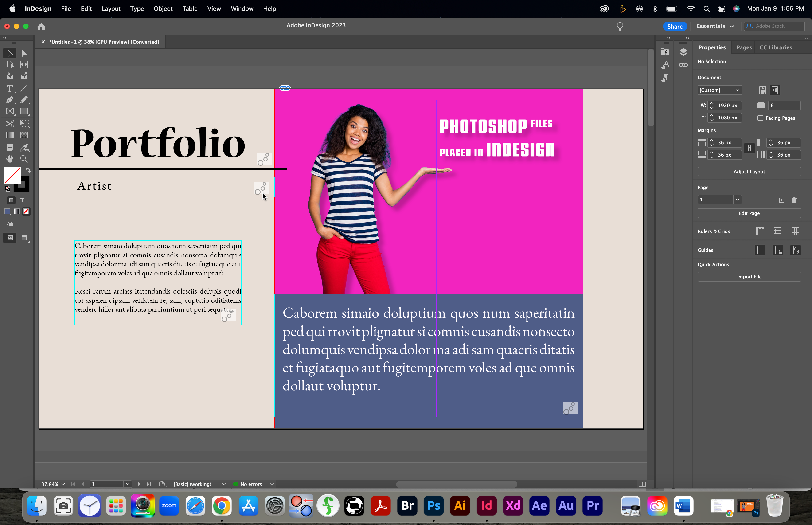Toggle margins link chain button
Image resolution: width=812 pixels, height=525 pixels.
pyautogui.click(x=749, y=148)
